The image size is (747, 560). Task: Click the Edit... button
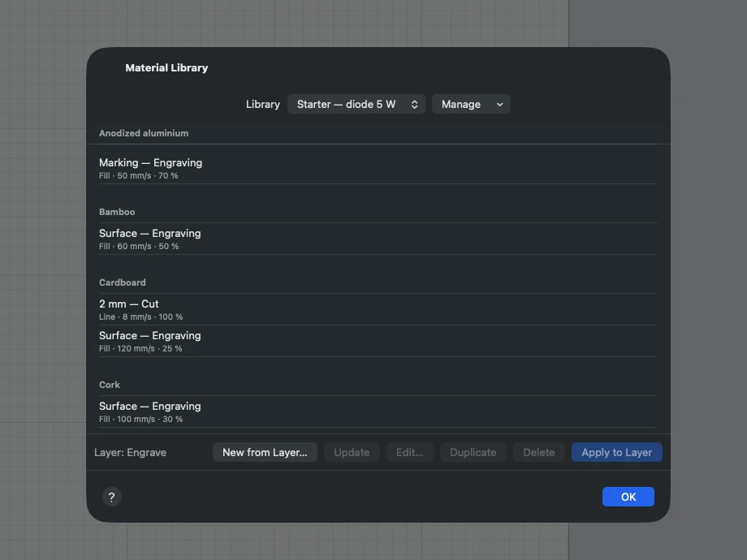click(x=410, y=452)
